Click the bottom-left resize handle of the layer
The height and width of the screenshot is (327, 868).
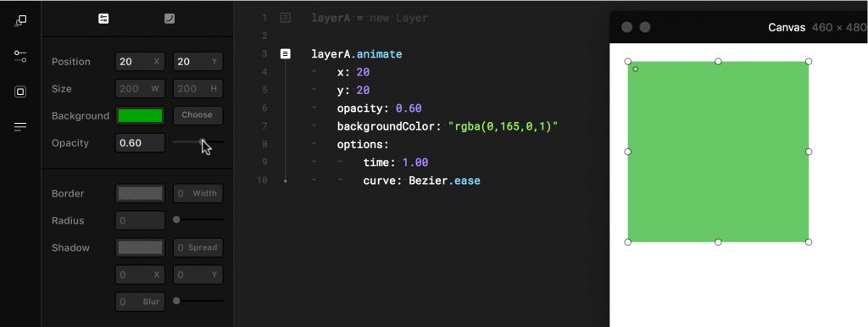click(x=628, y=241)
